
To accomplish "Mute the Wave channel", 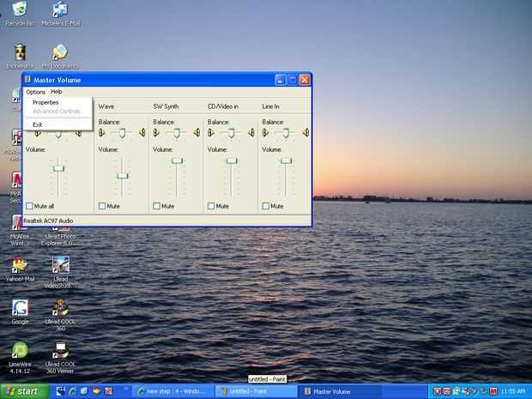I will click(x=102, y=206).
